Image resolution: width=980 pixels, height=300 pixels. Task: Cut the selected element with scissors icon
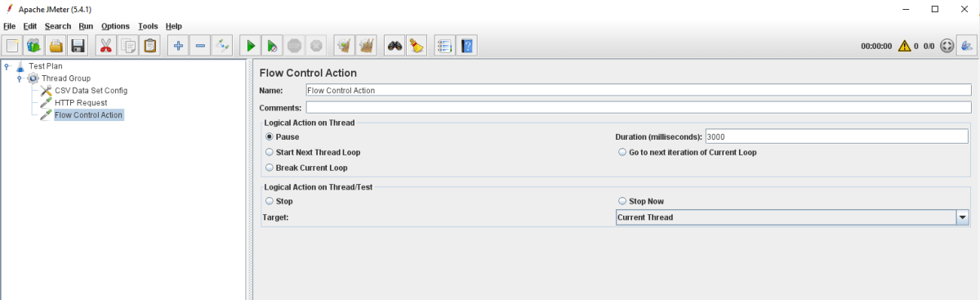coord(105,46)
